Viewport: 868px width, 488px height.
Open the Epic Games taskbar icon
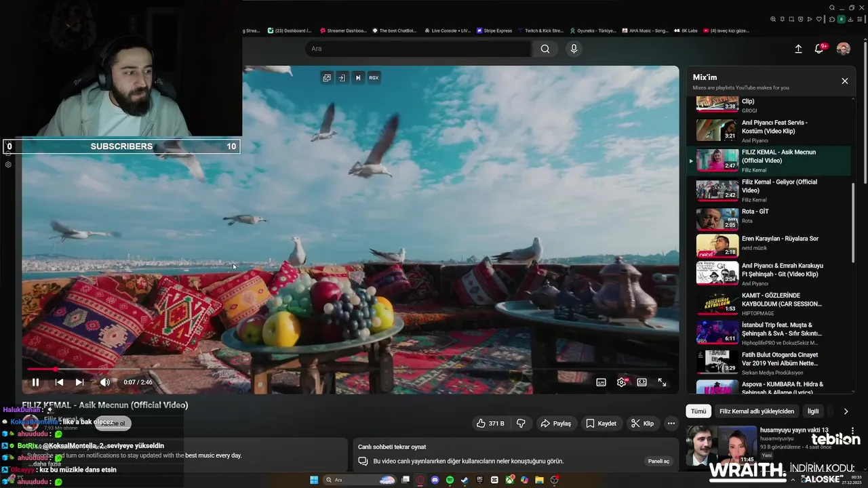click(479, 480)
